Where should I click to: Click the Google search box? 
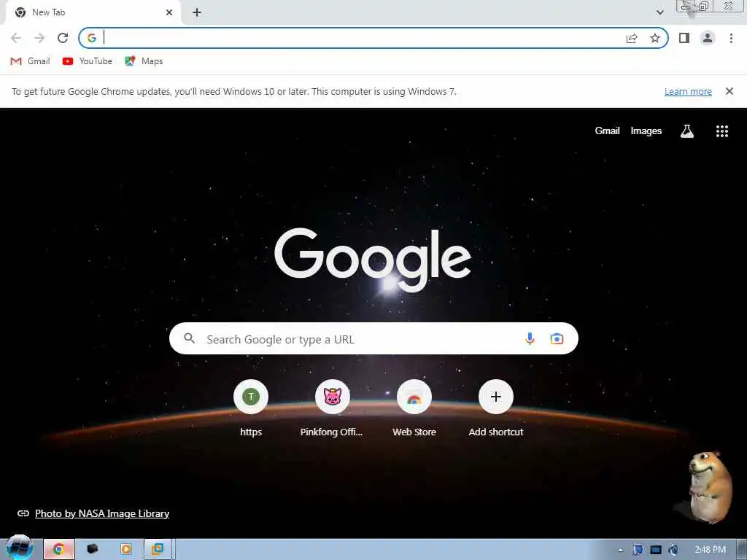(x=373, y=338)
